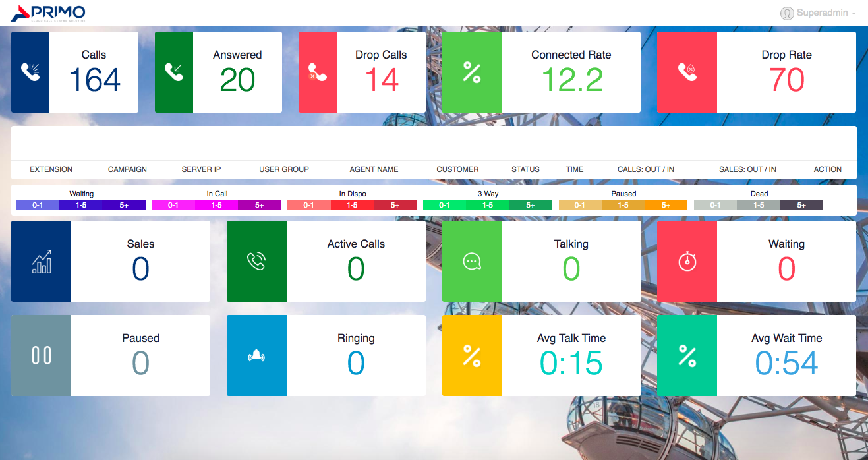
Task: Click the Paused 5+ legend swatch
Action: [666, 205]
